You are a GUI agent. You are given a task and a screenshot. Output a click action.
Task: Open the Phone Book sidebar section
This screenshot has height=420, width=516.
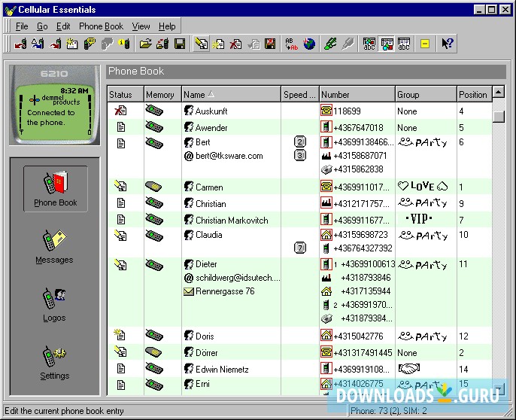tap(54, 189)
